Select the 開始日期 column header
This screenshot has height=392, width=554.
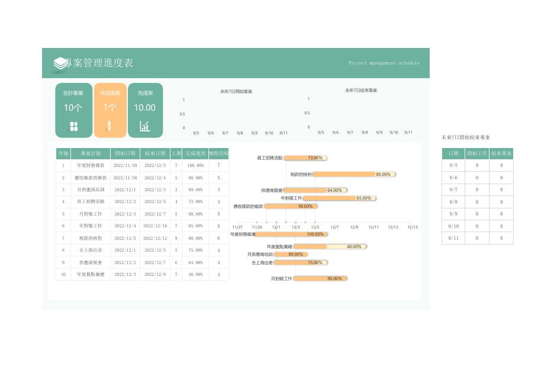[x=125, y=153]
